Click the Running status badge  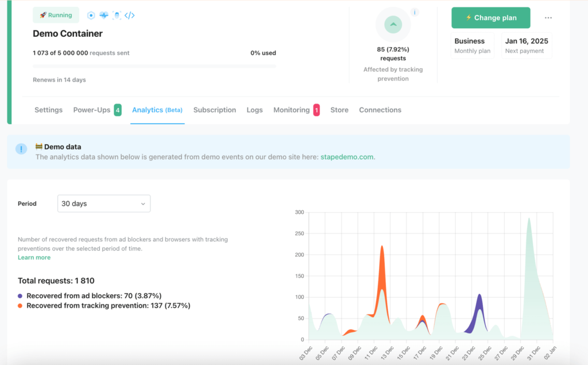pos(56,16)
